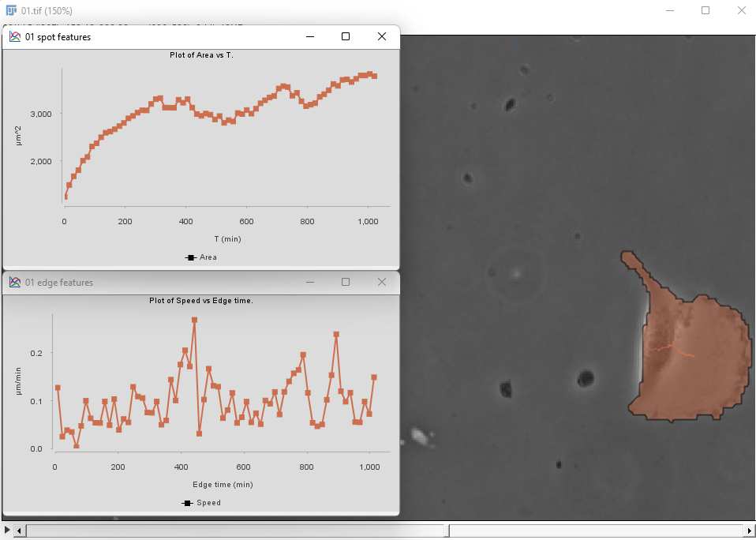
Task: Click the 01 edge features window icon
Action: (x=15, y=283)
